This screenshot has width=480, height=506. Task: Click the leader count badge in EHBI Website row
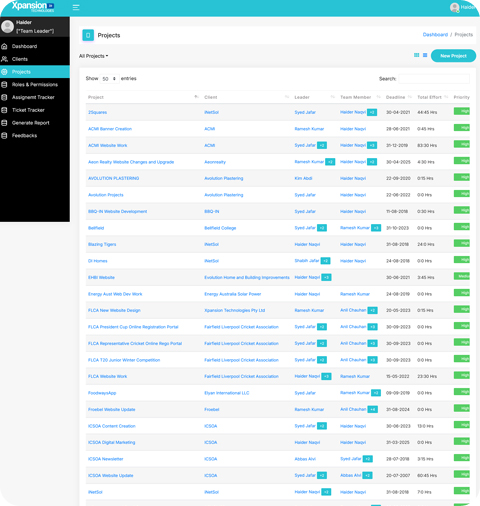[x=326, y=277]
